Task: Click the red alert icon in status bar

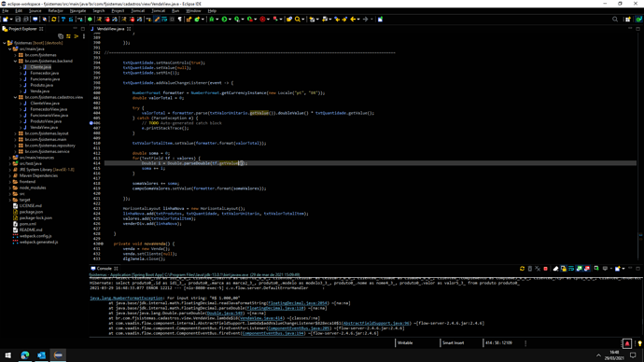Action: coord(627,343)
